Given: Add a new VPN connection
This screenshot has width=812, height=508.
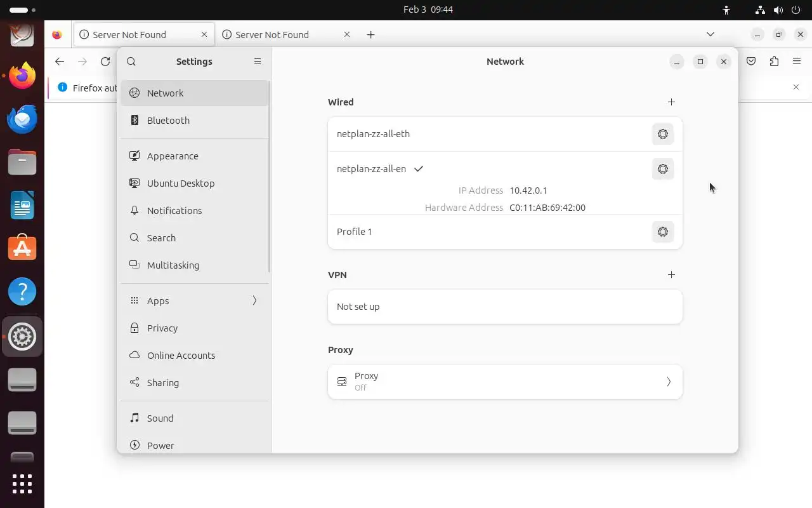Looking at the screenshot, I should (x=671, y=274).
